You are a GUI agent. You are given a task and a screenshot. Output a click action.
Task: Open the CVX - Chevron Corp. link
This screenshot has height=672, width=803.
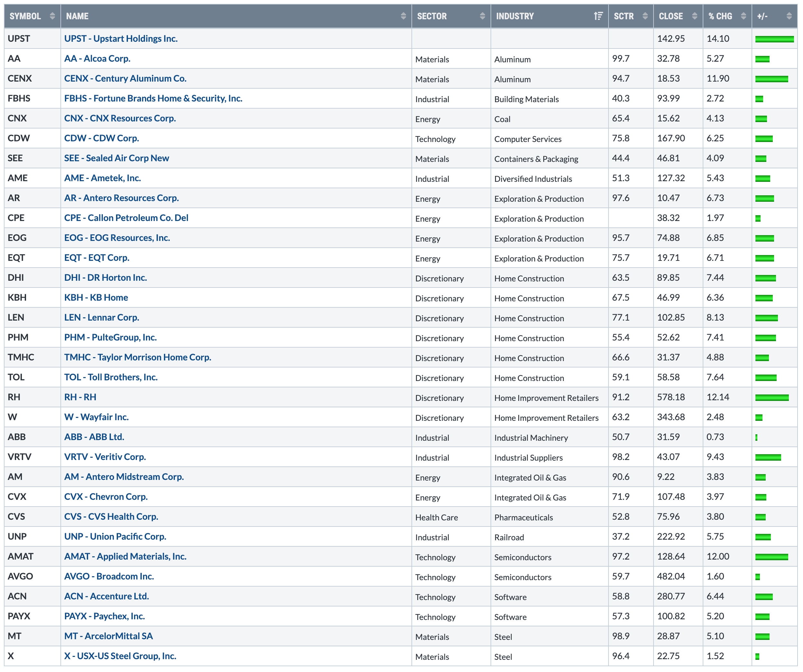click(106, 496)
